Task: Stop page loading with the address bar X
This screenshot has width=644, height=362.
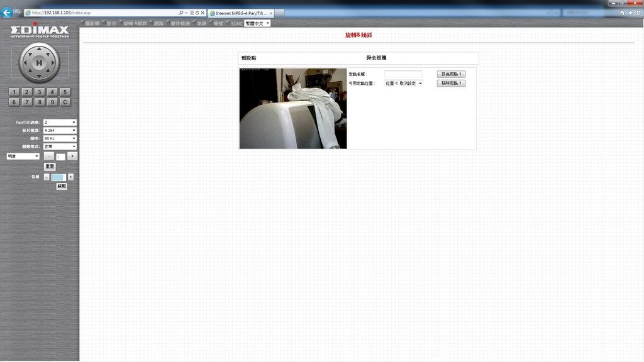Action: click(203, 13)
